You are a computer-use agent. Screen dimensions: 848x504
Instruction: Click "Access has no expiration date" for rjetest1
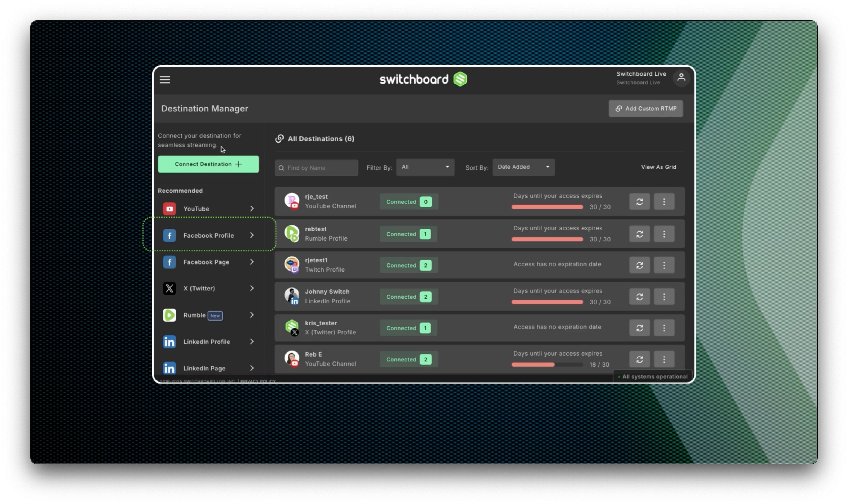pyautogui.click(x=557, y=264)
